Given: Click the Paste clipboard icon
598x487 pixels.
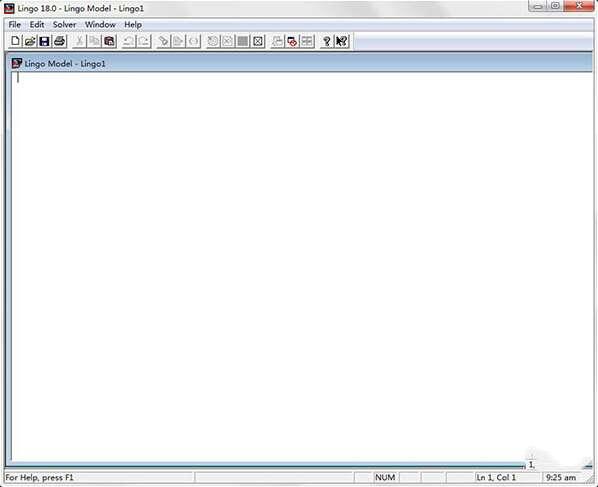Looking at the screenshot, I should 109,41.
